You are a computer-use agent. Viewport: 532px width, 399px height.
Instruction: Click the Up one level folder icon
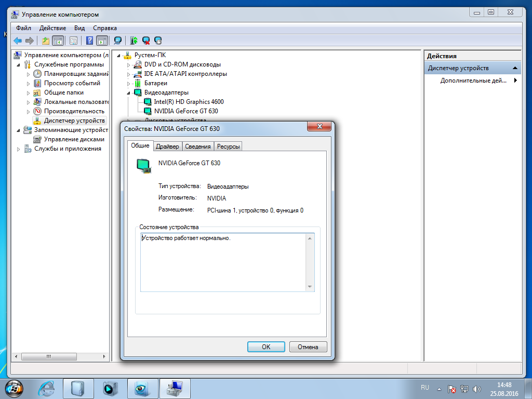tap(46, 41)
